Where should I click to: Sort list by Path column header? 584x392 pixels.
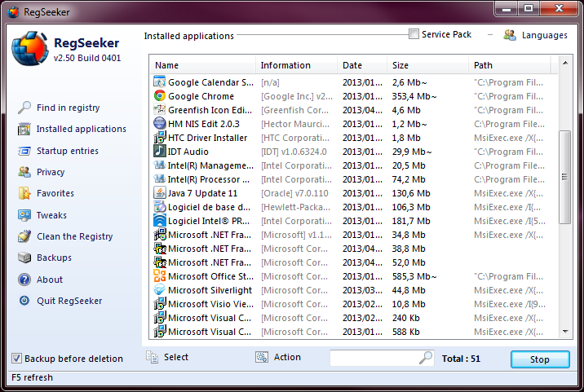click(x=510, y=65)
